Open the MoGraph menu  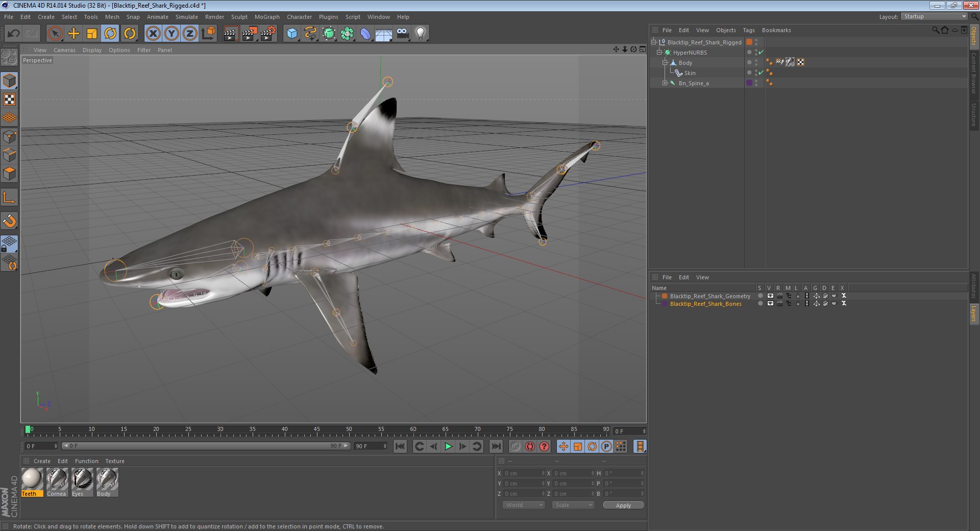[x=267, y=17]
